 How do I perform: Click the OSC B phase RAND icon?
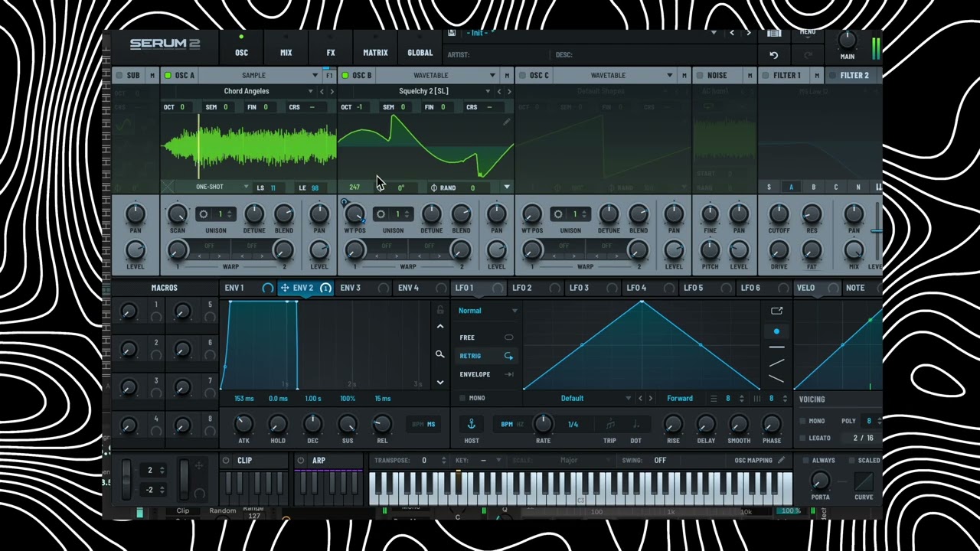click(434, 187)
